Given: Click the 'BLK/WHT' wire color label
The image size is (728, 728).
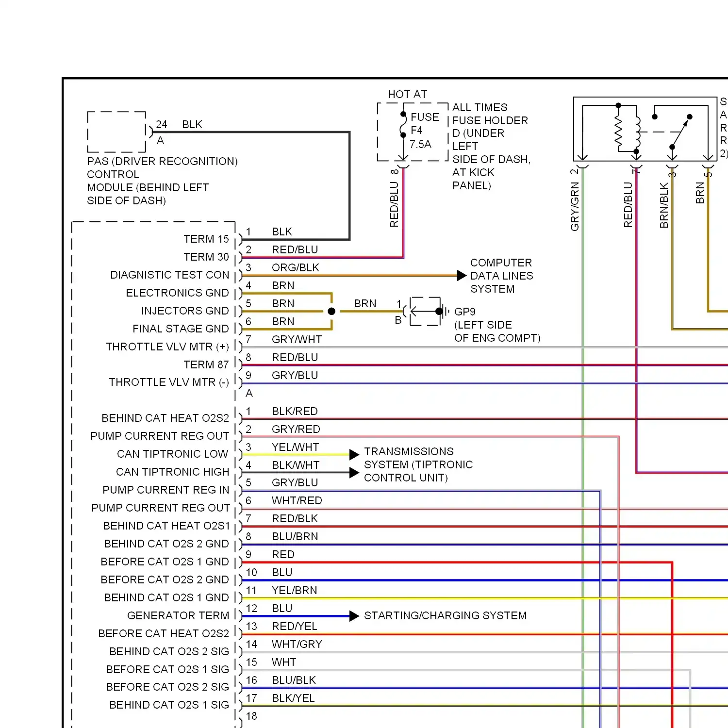Looking at the screenshot, I should pos(296,465).
